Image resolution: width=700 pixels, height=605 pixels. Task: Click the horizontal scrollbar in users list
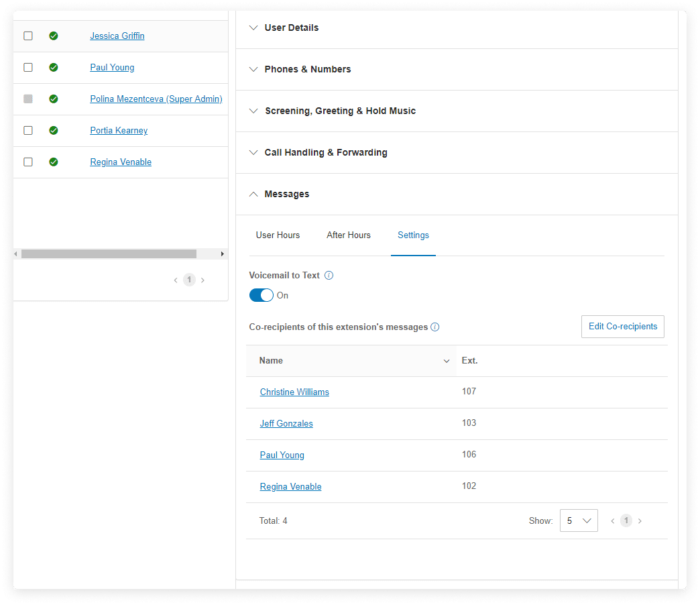tap(109, 254)
